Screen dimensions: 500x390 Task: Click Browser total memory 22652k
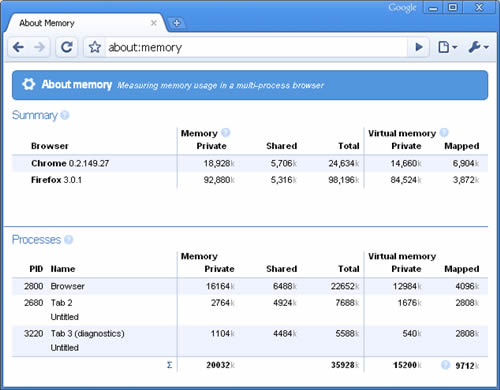pos(345,286)
